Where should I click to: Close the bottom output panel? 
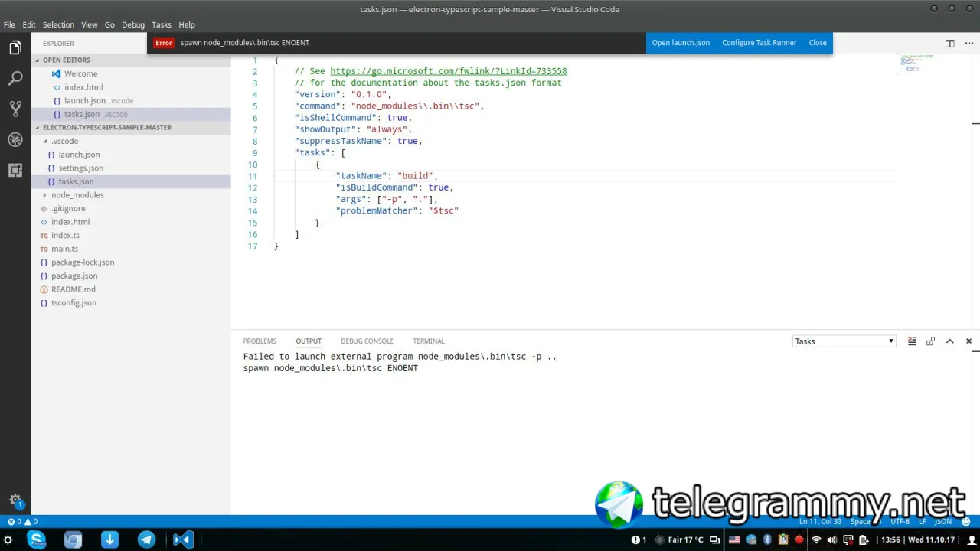coord(969,341)
